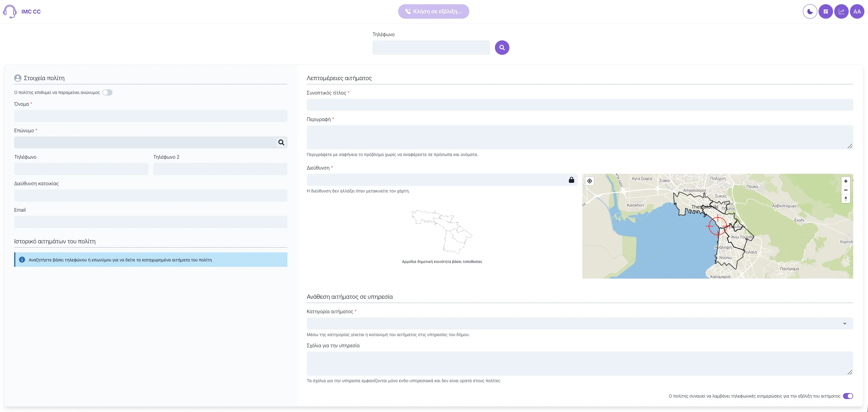Adjust font size via the AA icon
Screen dimensions: 868x412
tap(857, 11)
